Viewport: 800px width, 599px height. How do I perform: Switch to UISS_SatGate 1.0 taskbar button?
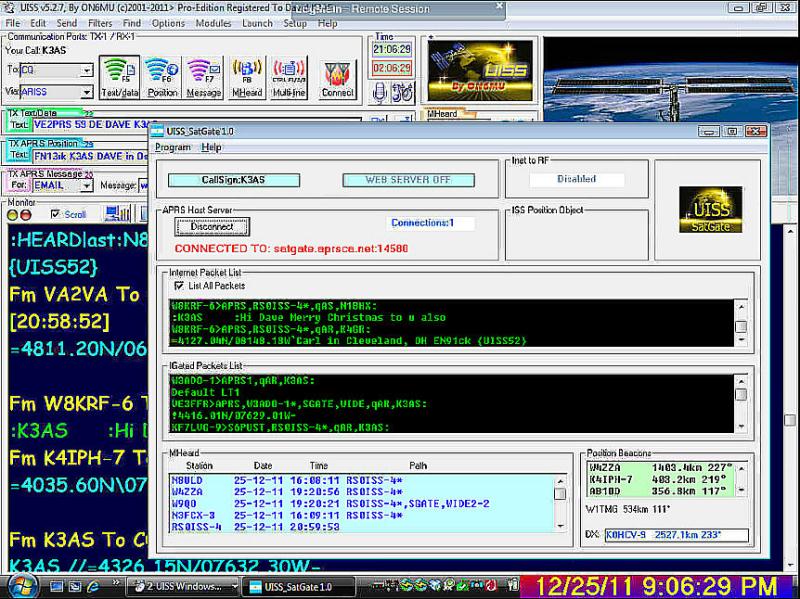click(x=298, y=587)
